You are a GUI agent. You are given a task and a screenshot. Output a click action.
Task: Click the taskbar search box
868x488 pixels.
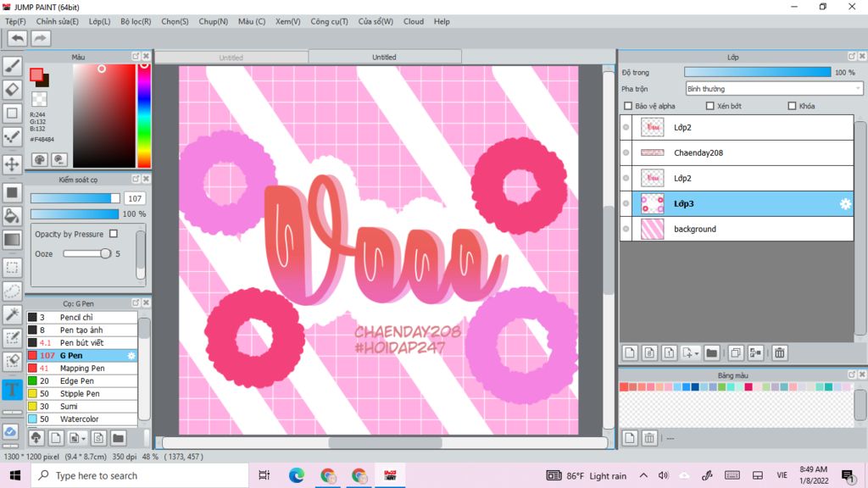tap(140, 475)
